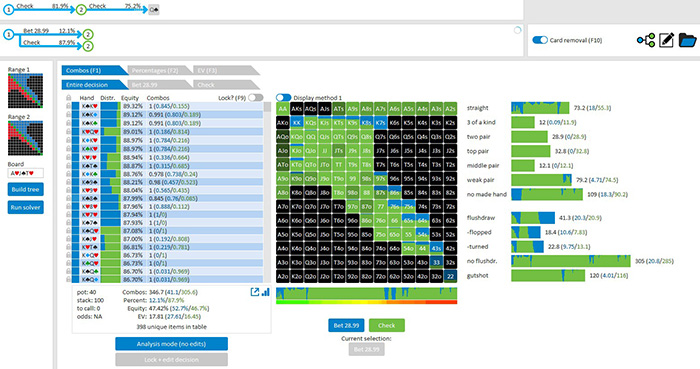
Task: Toggle Display method 1 switch
Action: click(283, 98)
